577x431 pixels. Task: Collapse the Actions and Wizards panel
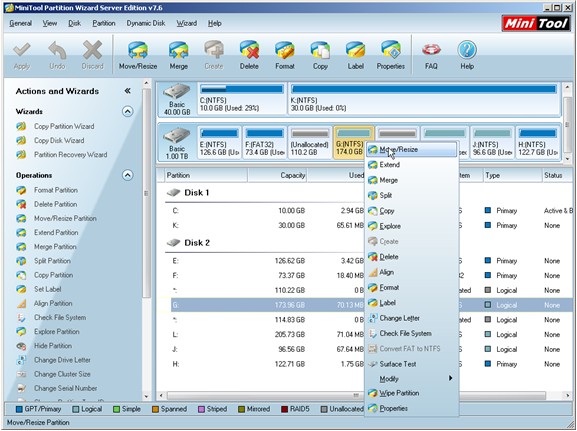(x=128, y=91)
